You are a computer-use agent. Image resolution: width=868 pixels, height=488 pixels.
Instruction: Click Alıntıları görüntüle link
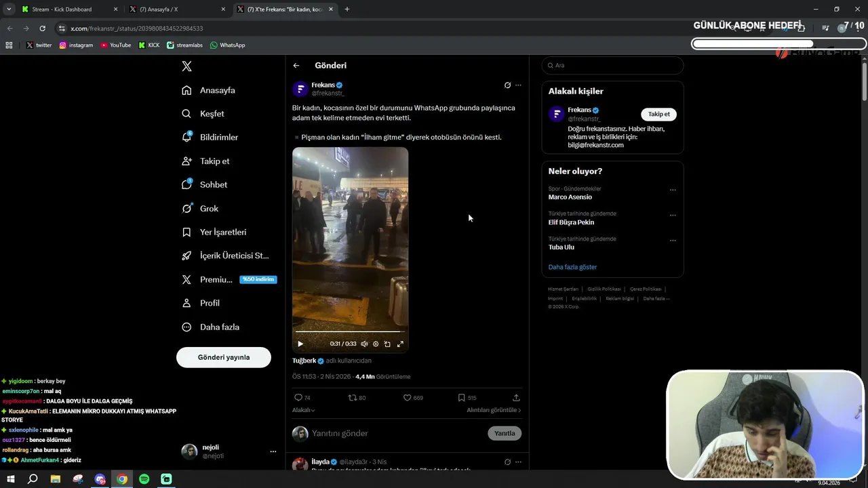(494, 410)
